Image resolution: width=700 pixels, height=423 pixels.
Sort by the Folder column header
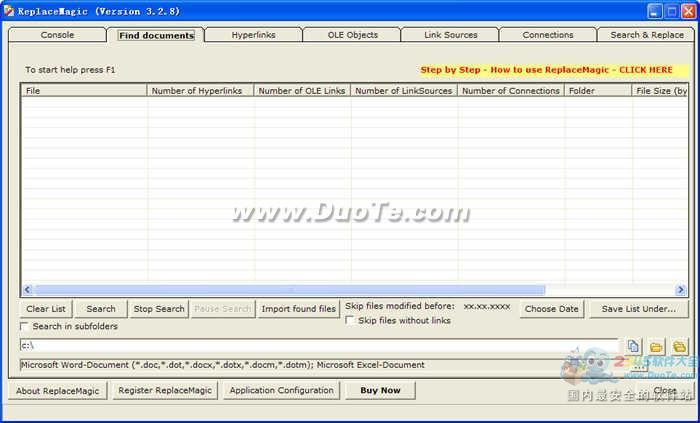(598, 91)
